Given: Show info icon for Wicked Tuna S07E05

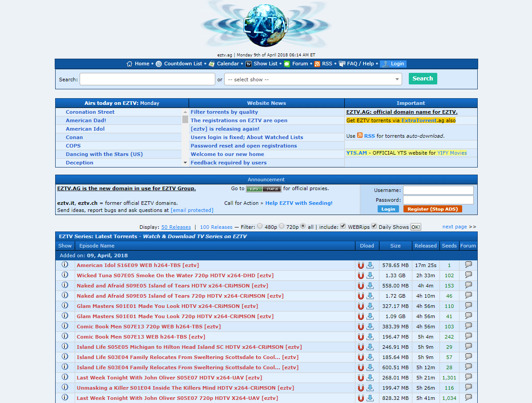Looking at the screenshot, I should (65, 275).
